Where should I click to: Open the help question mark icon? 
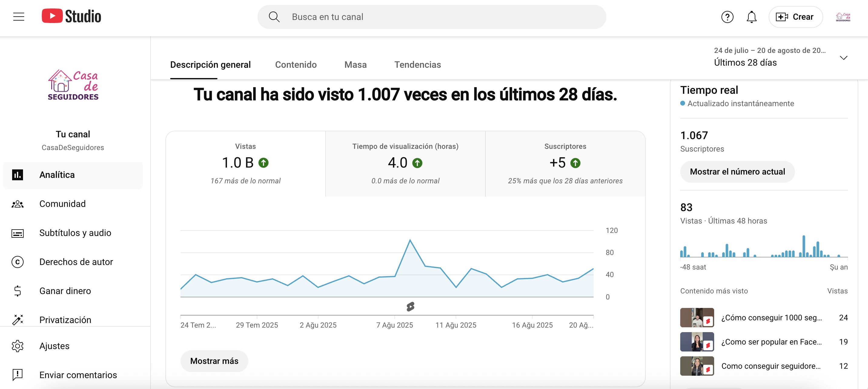tap(727, 17)
